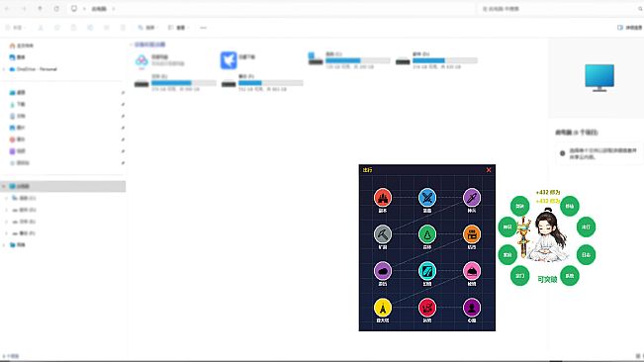Open the red castle dungeon icon

point(383,198)
